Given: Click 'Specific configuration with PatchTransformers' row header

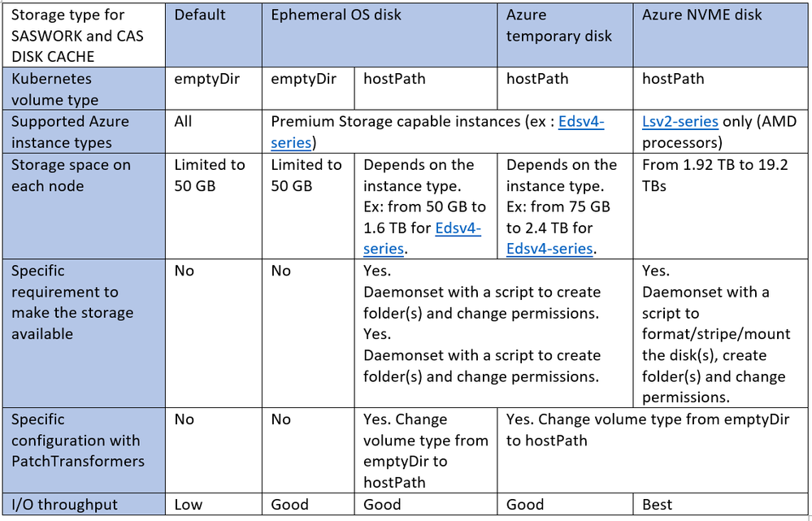Looking at the screenshot, I should tap(77, 441).
